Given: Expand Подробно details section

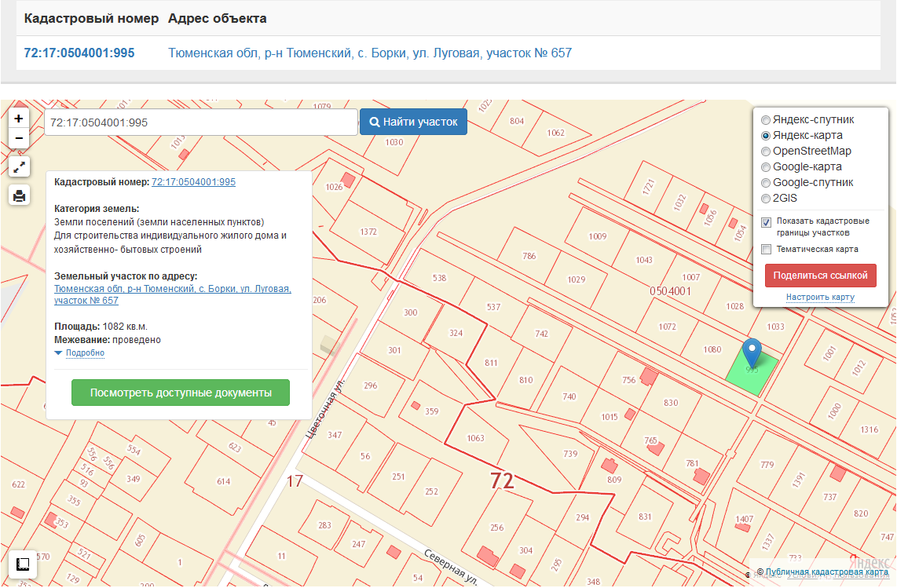Looking at the screenshot, I should 85,353.
